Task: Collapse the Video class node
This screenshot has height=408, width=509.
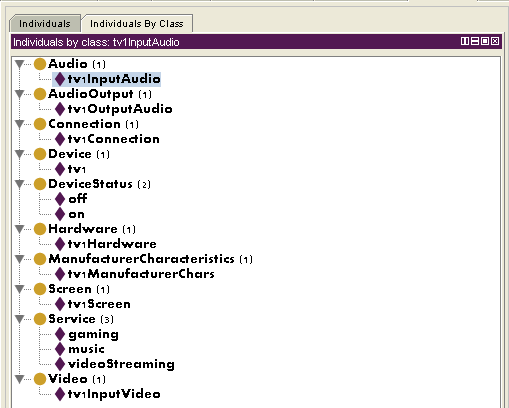Action: (20, 379)
